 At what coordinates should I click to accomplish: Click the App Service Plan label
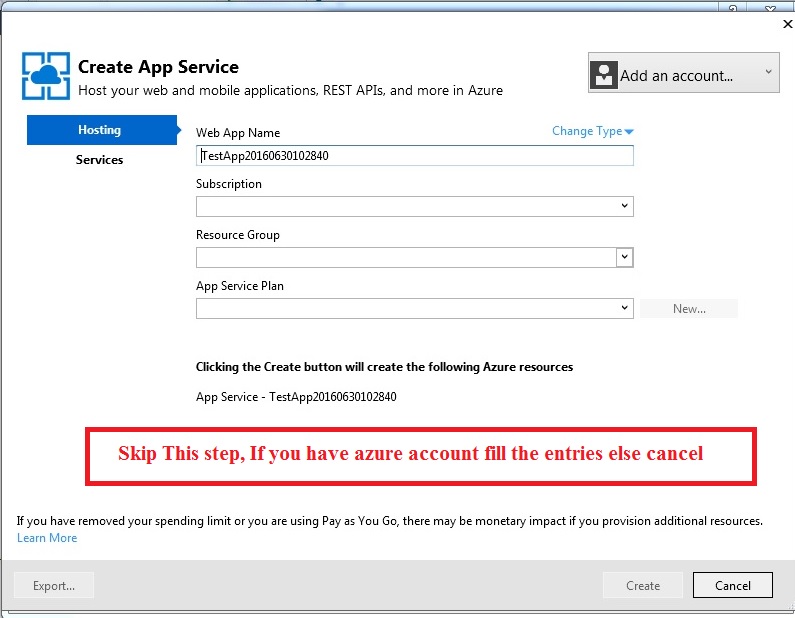coord(240,285)
